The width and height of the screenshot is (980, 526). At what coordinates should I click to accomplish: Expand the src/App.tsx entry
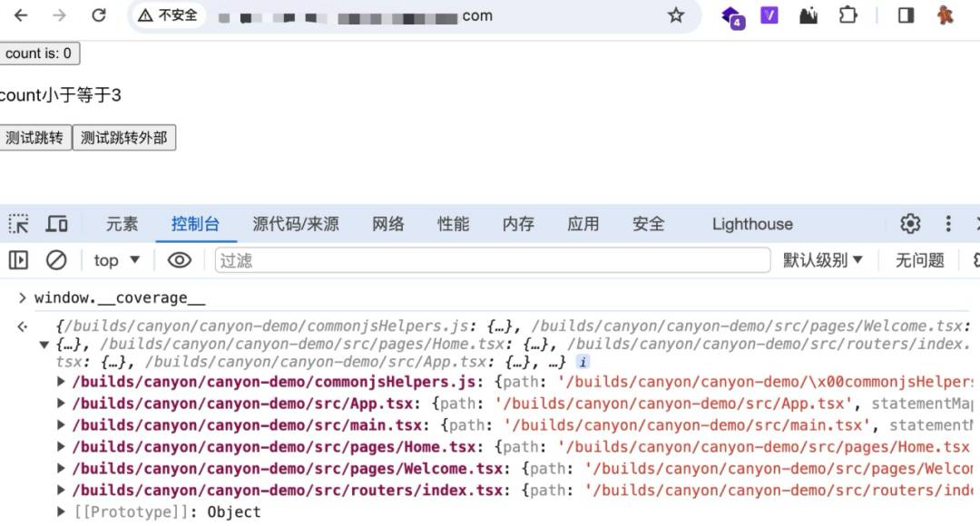(x=61, y=403)
